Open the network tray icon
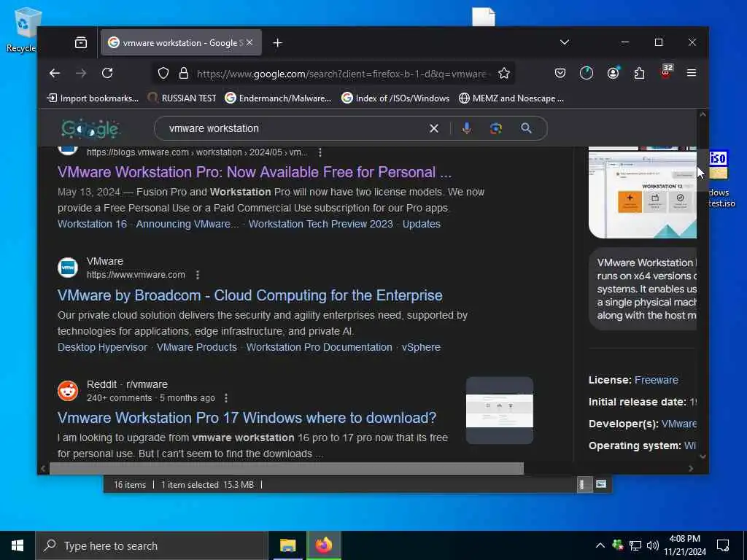747x560 pixels. (x=635, y=545)
